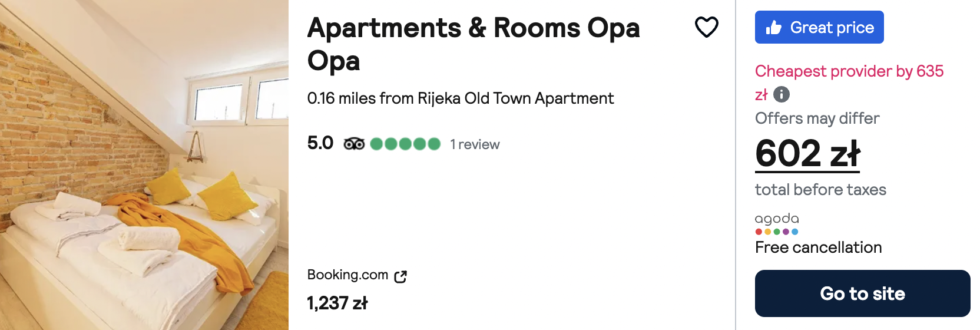980x330 pixels.
Task: Click the Booking.com external link icon
Action: [400, 276]
